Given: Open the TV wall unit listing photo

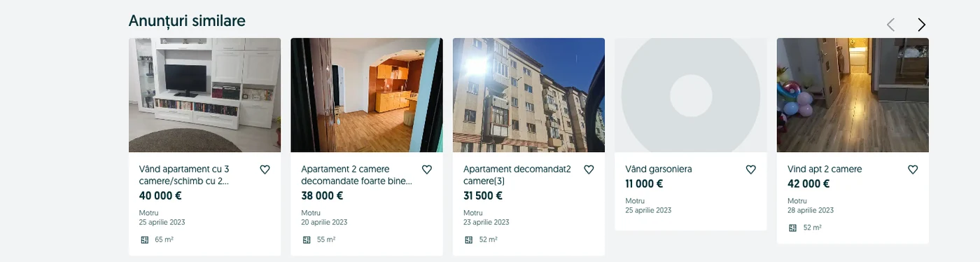Looking at the screenshot, I should click(204, 95).
